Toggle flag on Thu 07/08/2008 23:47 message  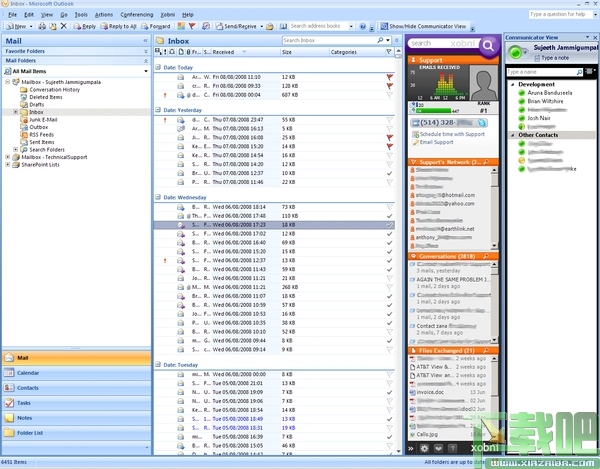tap(390, 120)
